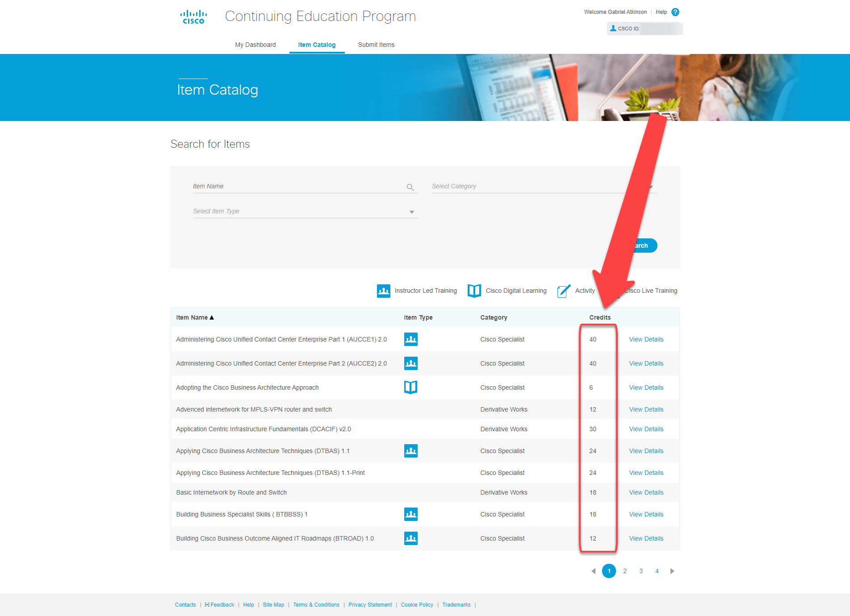850x616 pixels.
Task: Click item type icon for BTBBSS row
Action: 411,514
